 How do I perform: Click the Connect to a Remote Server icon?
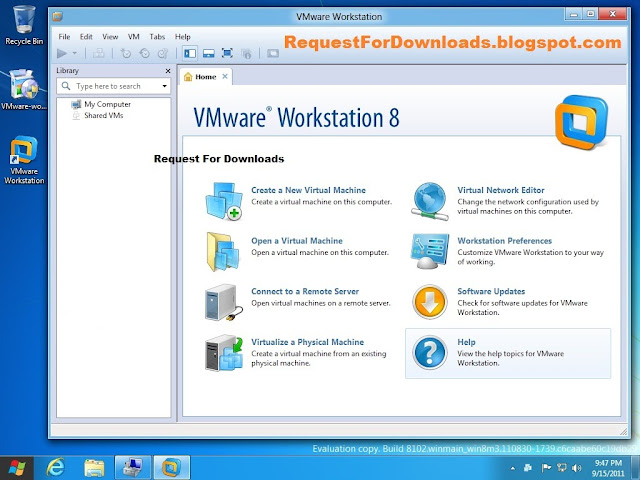223,302
